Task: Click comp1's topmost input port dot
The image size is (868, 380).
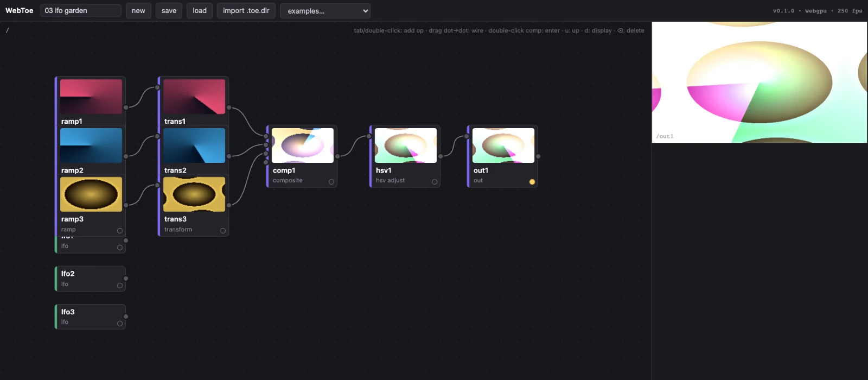Action: click(x=266, y=136)
